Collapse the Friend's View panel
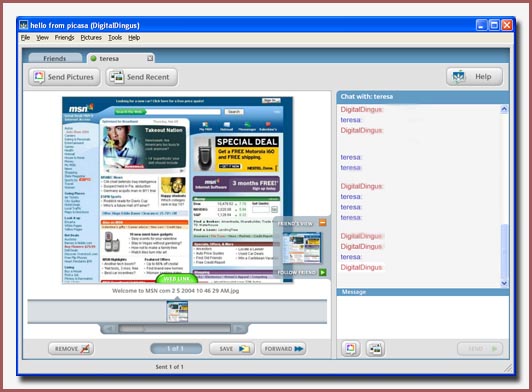Image resolution: width=532 pixels, height=392 pixels. [x=323, y=223]
